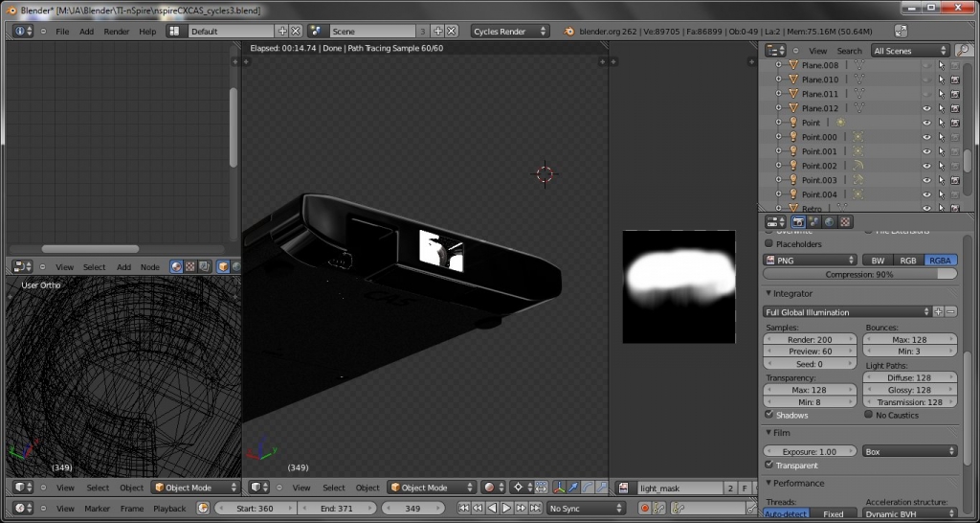980x523 pixels.
Task: Open the Texture properties tab checker icon
Action: tap(845, 221)
